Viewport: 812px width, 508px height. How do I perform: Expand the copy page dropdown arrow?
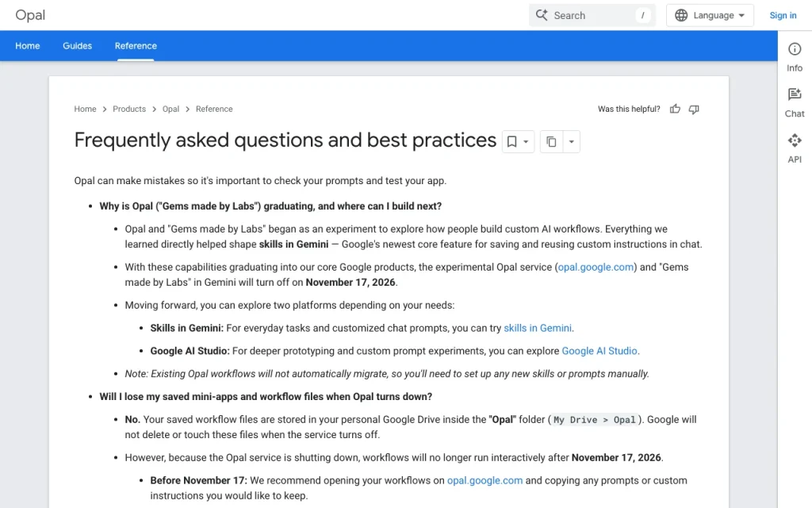point(571,141)
